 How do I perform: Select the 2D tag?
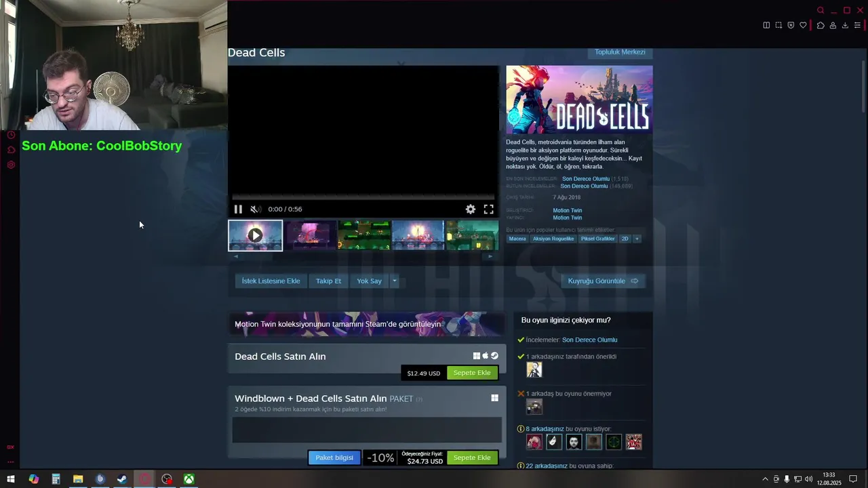point(625,239)
